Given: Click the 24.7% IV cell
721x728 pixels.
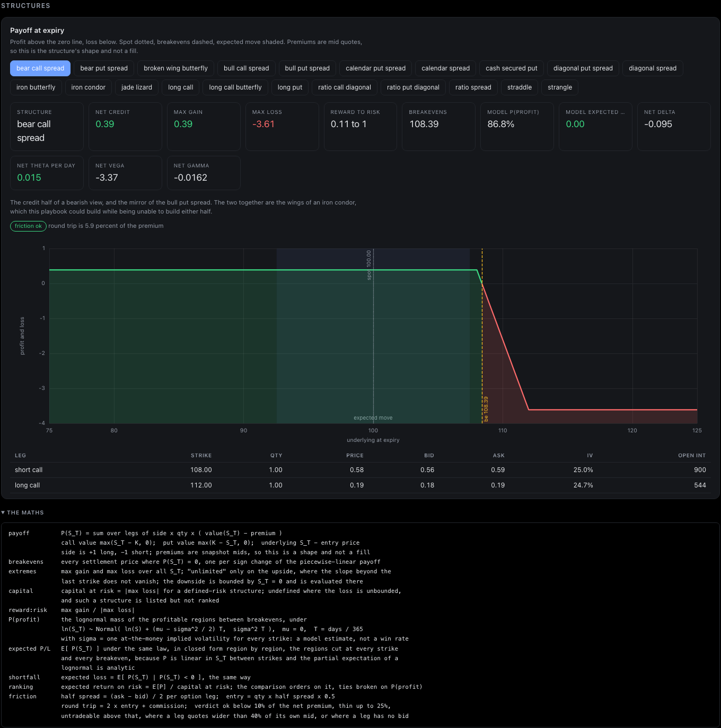Looking at the screenshot, I should 583,485.
